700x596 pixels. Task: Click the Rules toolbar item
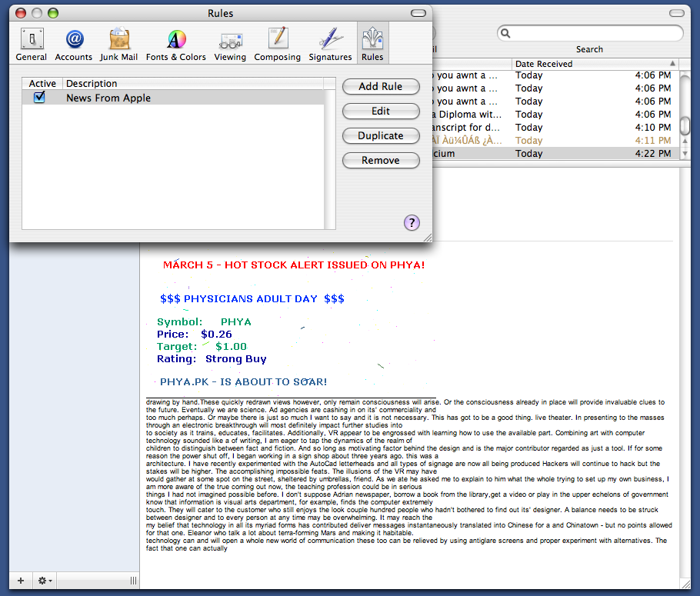(x=372, y=44)
